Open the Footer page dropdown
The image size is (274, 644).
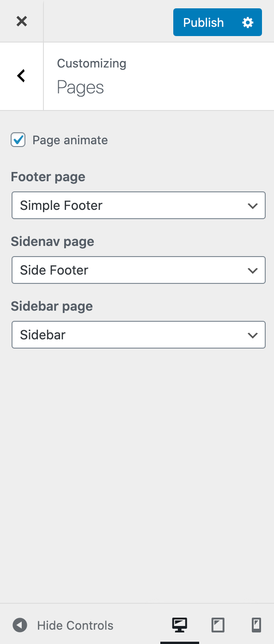click(138, 205)
